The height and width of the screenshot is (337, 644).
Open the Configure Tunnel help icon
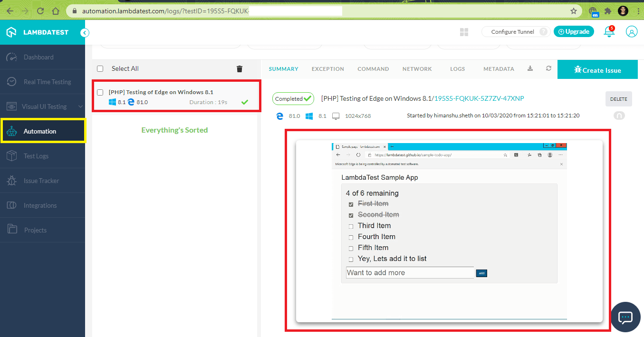click(x=544, y=32)
